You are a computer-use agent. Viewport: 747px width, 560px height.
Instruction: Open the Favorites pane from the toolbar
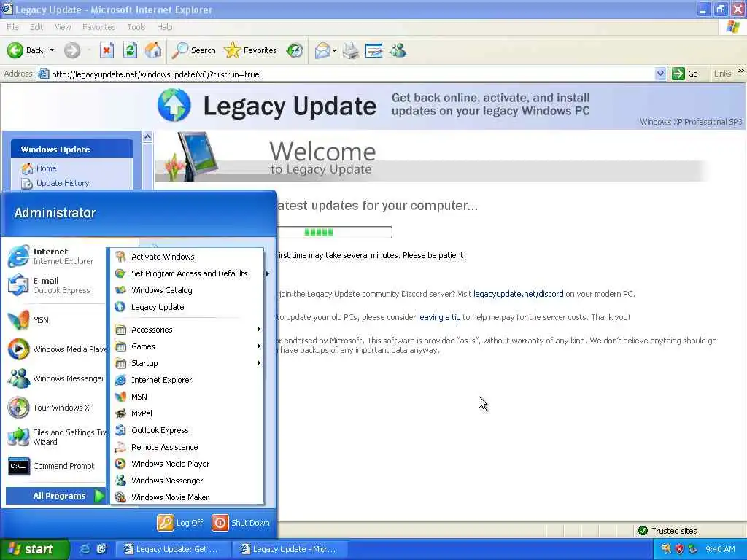(251, 50)
